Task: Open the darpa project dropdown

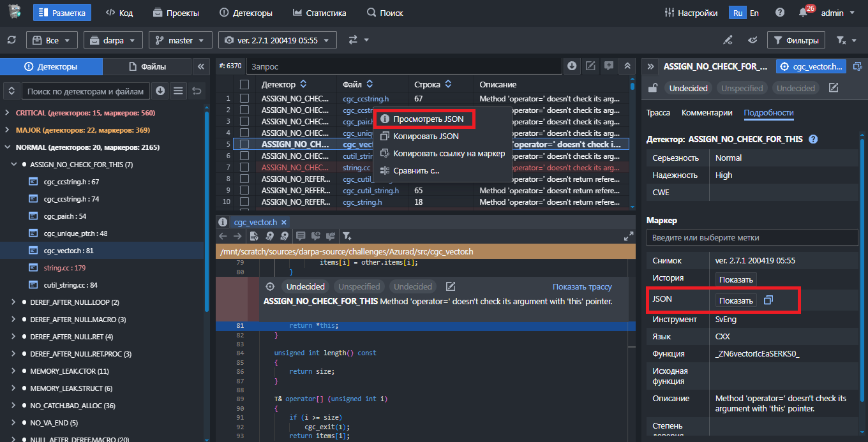Action: point(113,40)
